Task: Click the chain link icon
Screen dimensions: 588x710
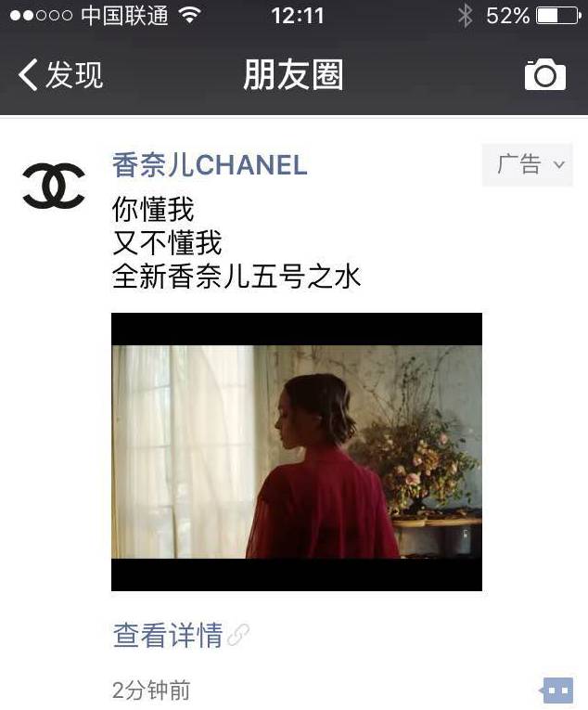Action: tap(238, 635)
